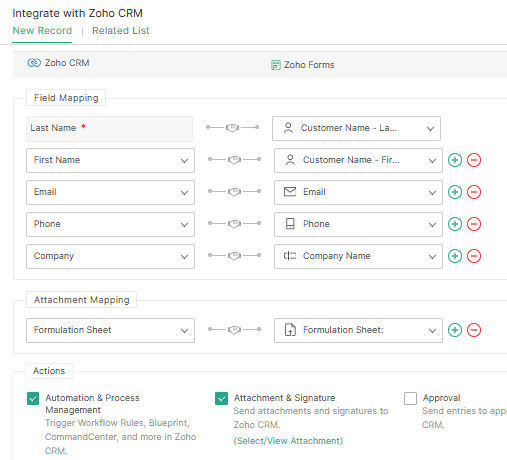
Task: Enable the Approval checkbox
Action: (410, 398)
